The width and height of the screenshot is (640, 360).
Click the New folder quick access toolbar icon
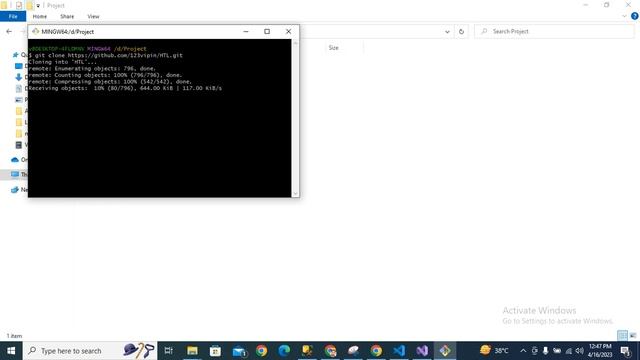[x=30, y=5]
